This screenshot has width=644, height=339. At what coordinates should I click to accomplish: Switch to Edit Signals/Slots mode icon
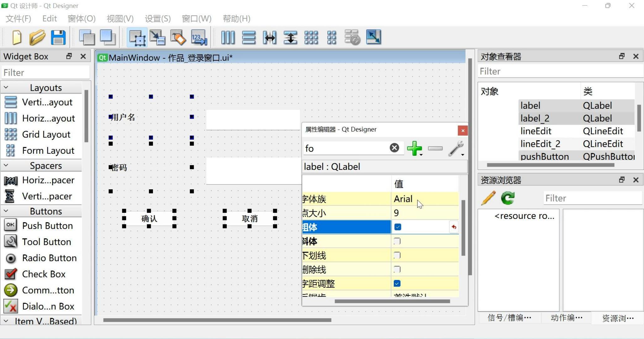click(157, 37)
